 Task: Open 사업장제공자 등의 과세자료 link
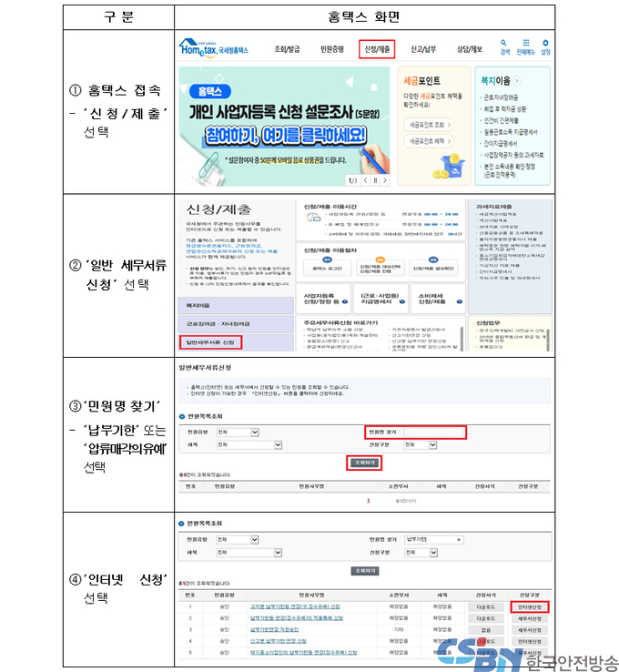tap(513, 155)
